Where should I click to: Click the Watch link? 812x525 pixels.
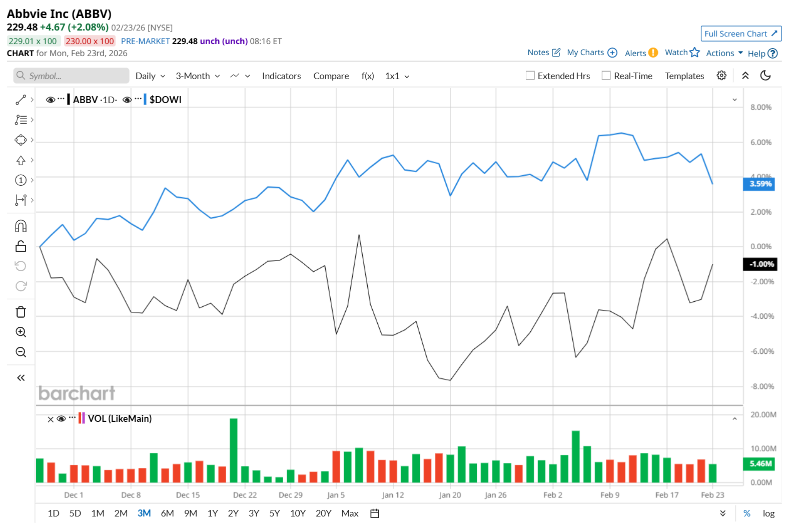(676, 53)
